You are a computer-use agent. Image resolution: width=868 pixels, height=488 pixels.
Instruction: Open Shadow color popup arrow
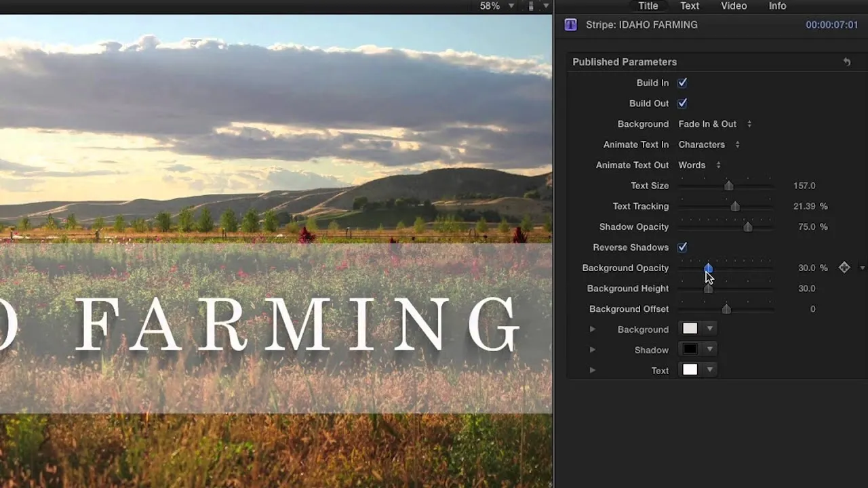710,350
